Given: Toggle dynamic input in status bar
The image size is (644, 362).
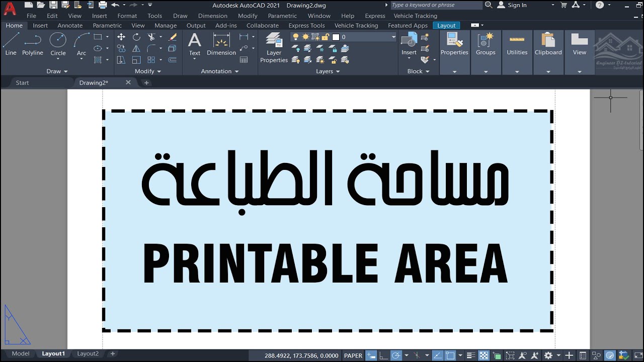Looking at the screenshot, I should (371, 355).
